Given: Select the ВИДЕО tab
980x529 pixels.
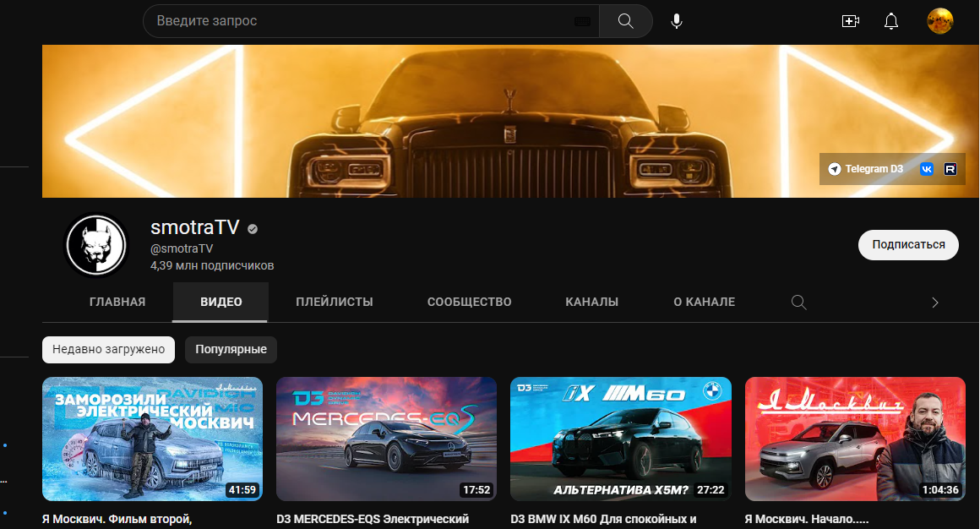Looking at the screenshot, I should 220,302.
